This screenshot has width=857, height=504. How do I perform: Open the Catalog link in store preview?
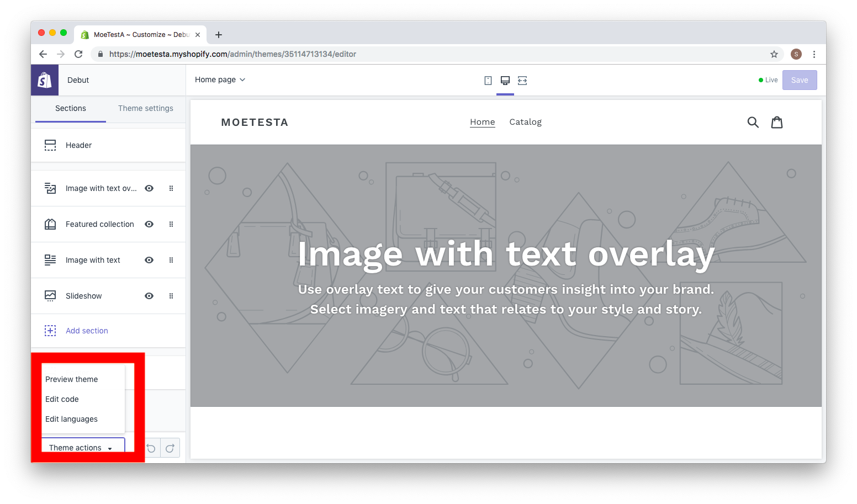pyautogui.click(x=525, y=122)
